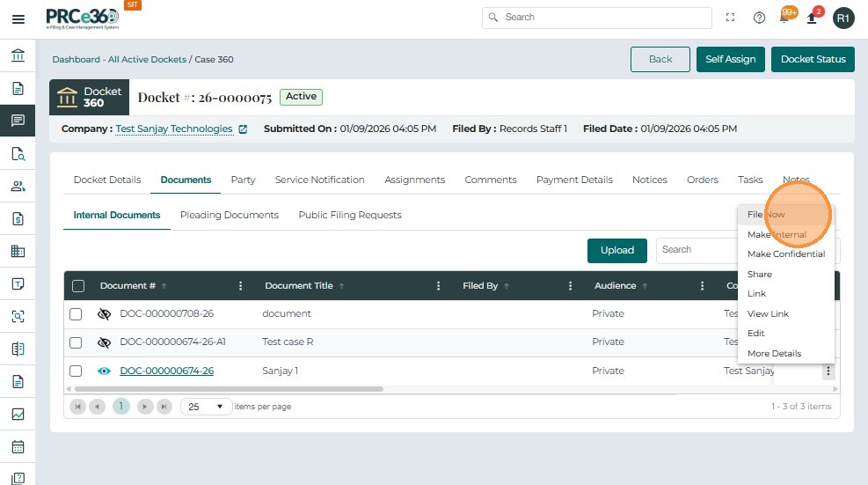Screen dimensions: 868x485
Task: Open row actions menu for DOC-000000674-26
Action: point(828,371)
